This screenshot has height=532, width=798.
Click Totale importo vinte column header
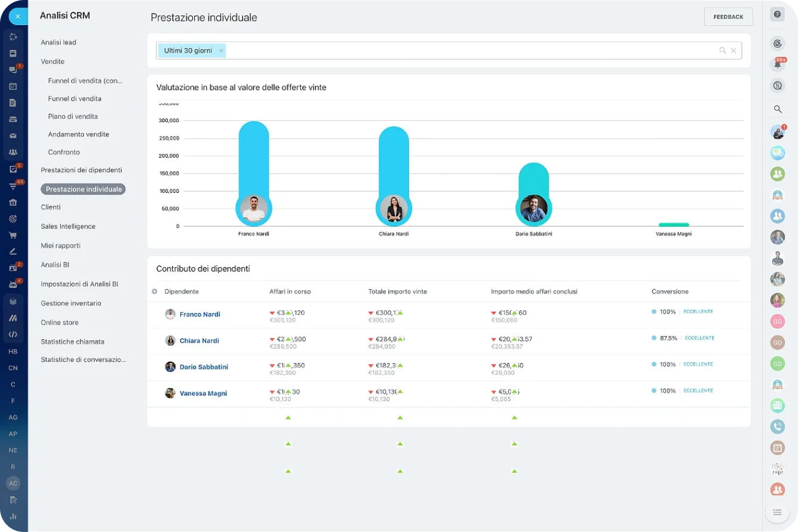pos(397,292)
